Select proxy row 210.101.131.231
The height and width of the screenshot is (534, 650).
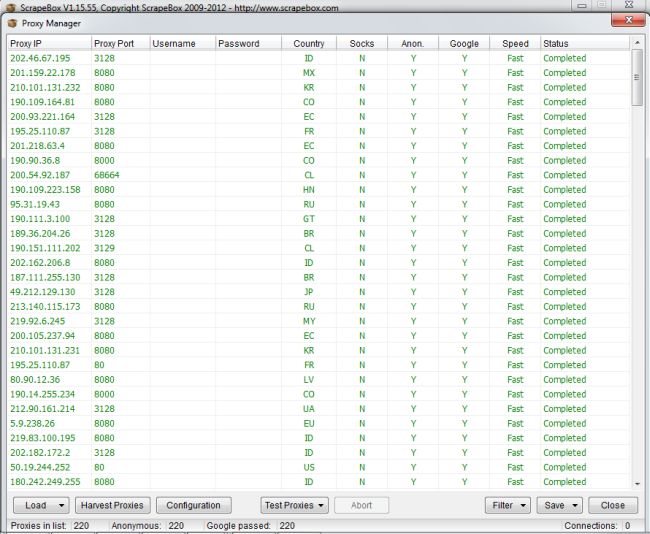(x=319, y=350)
